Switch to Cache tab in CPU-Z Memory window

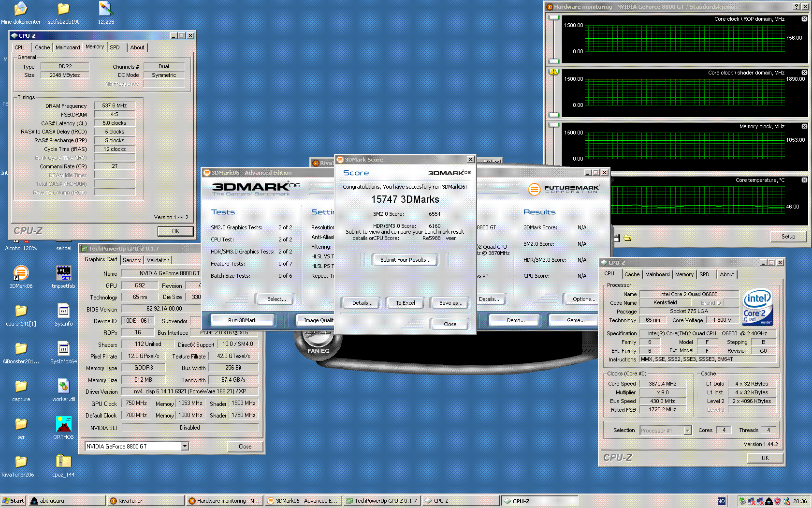(42, 47)
